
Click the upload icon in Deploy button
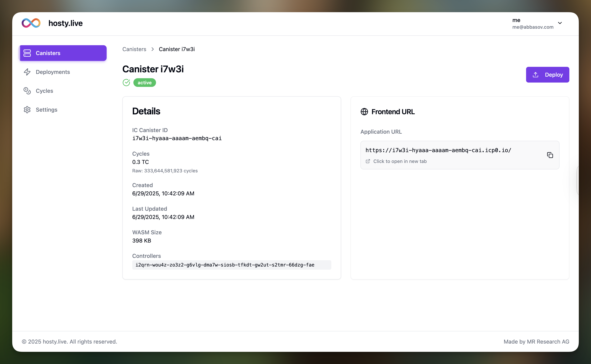click(535, 75)
